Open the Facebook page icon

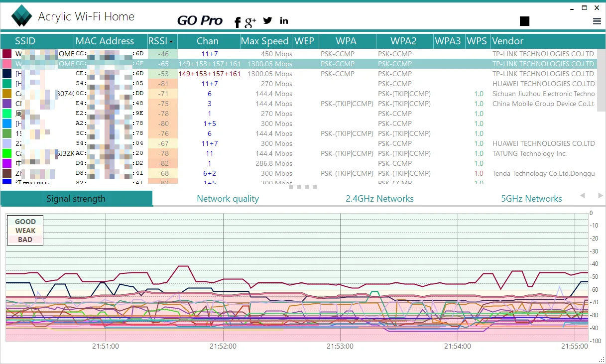coord(238,21)
